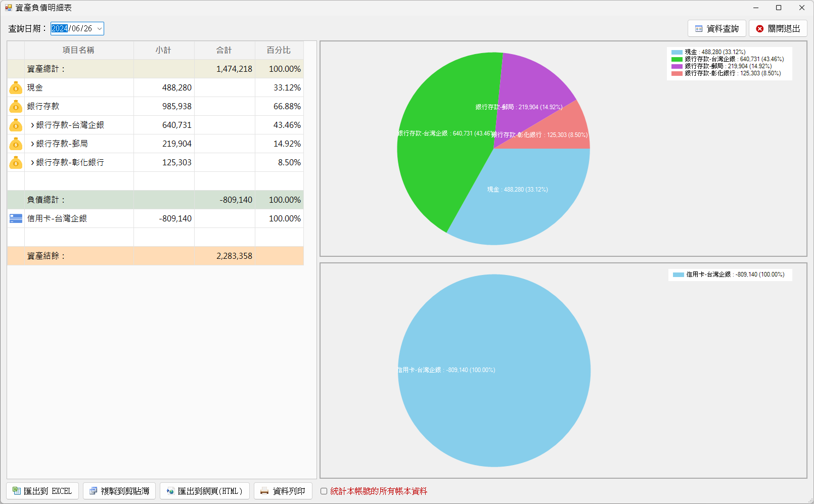This screenshot has width=814, height=504.
Task: Click the 219,904 subtotal cell
Action: coord(164,144)
